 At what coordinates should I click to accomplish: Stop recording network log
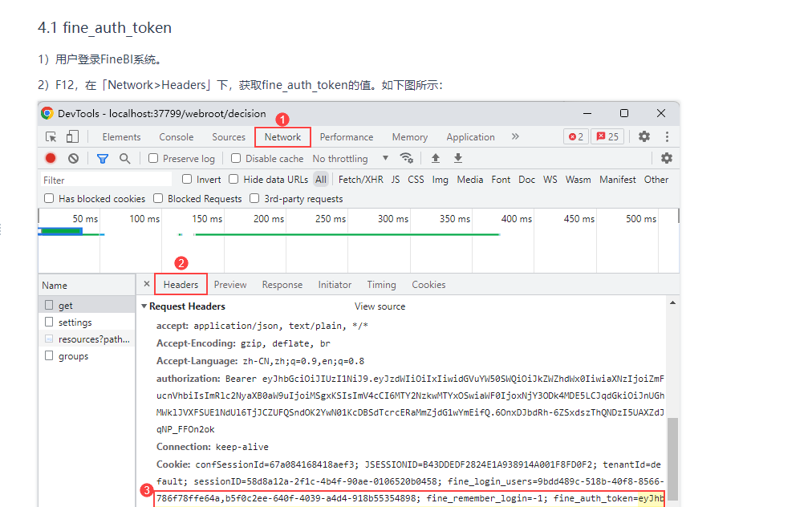(x=51, y=159)
